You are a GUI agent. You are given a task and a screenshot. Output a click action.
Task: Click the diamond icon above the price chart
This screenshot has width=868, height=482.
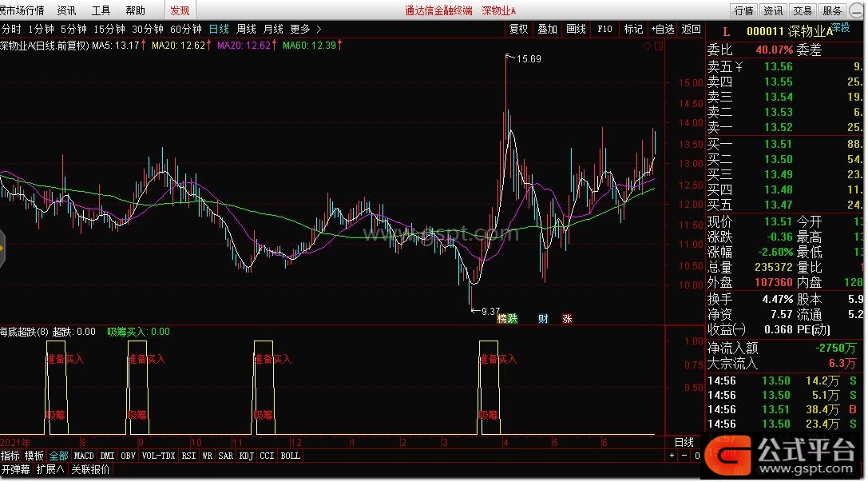point(647,46)
